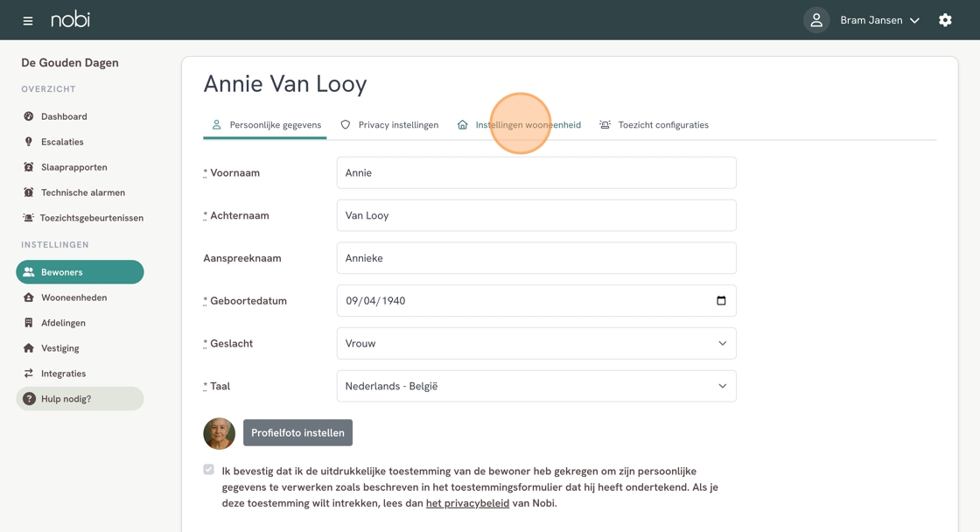Go to Escalaties bell icon
This screenshot has height=532, width=980.
coord(28,142)
